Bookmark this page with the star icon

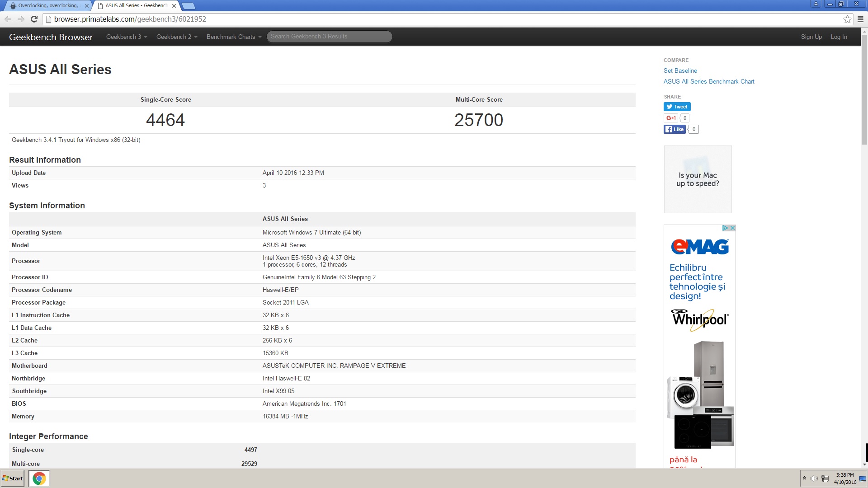coord(847,19)
